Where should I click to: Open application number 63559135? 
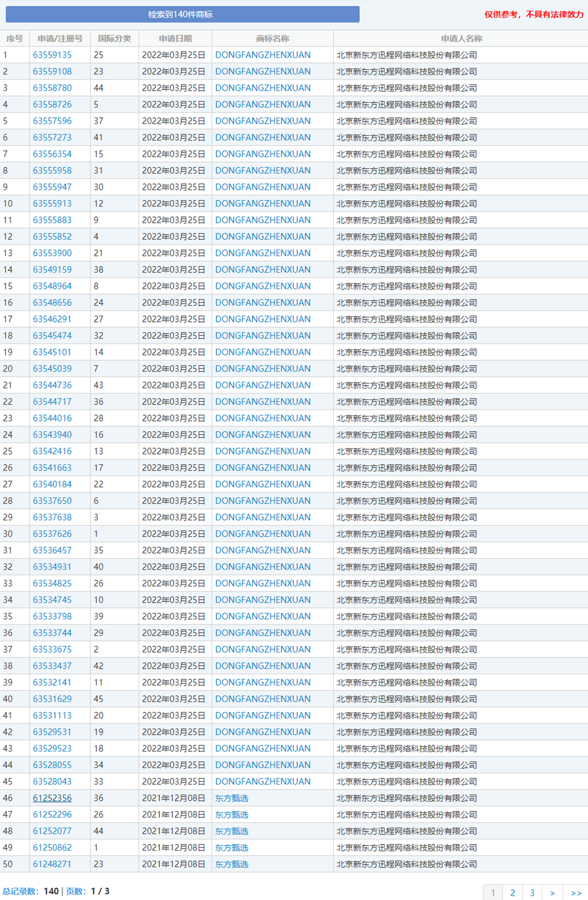pyautogui.click(x=52, y=55)
